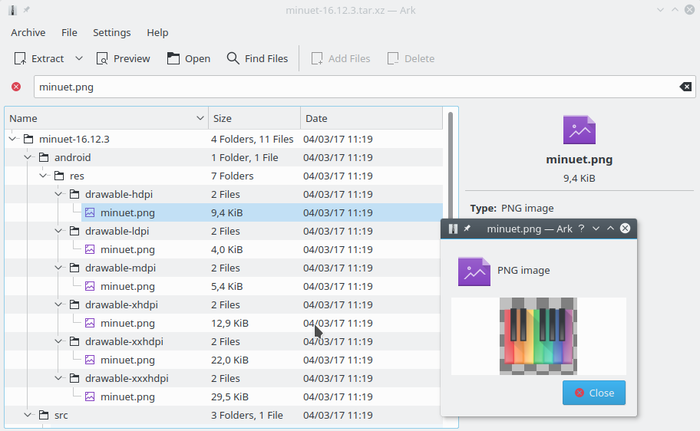Viewport: 700px width, 431px height.
Task: Select minuet.png under drawable-xxxhdpi
Action: tap(127, 396)
